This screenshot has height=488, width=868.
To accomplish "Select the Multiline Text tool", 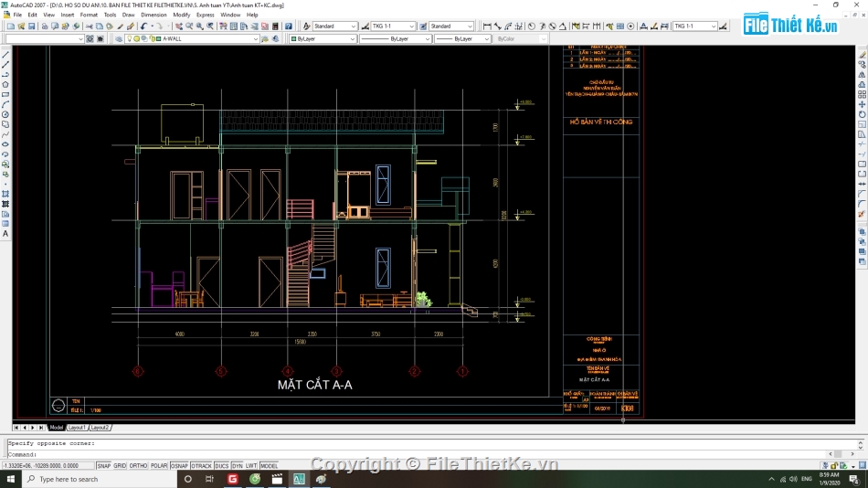I will pyautogui.click(x=5, y=234).
